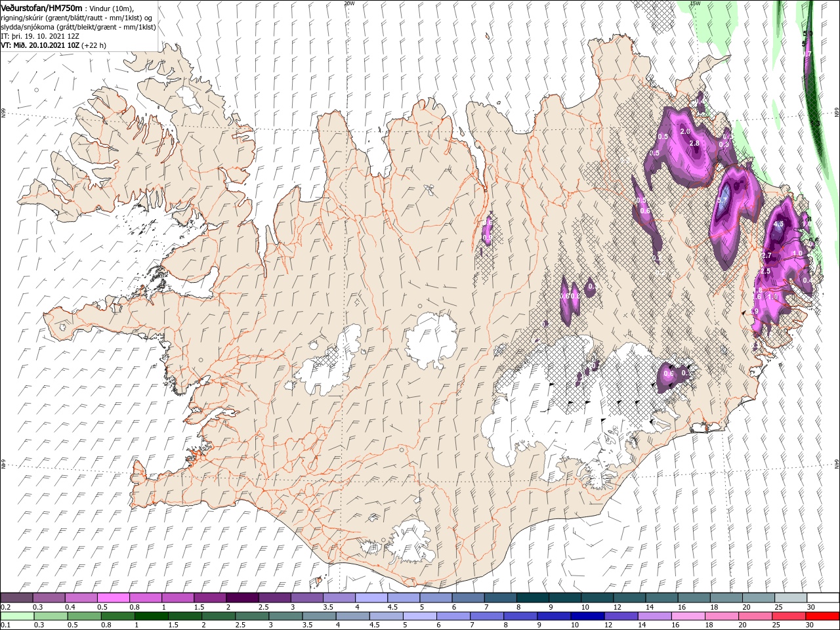Click the slate blue 6–7 swatch in top legend row
Screen dimensions: 840x630
click(469, 598)
